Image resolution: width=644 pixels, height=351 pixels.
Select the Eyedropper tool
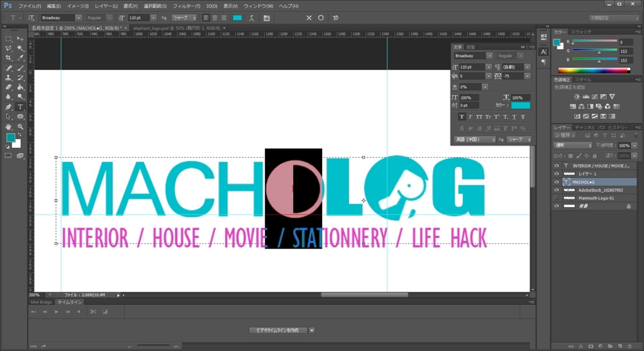coord(20,58)
